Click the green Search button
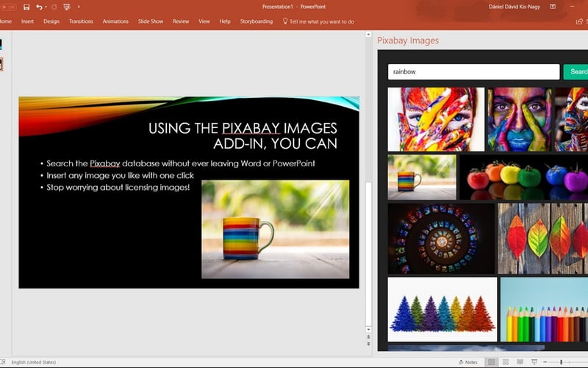The image size is (588, 368). [576, 71]
